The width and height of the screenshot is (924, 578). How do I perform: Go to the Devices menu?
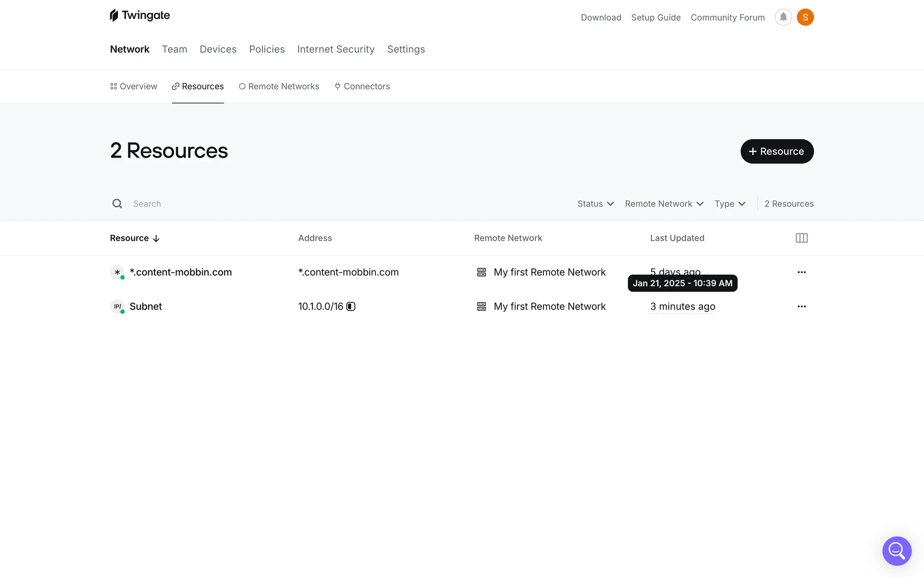[218, 49]
